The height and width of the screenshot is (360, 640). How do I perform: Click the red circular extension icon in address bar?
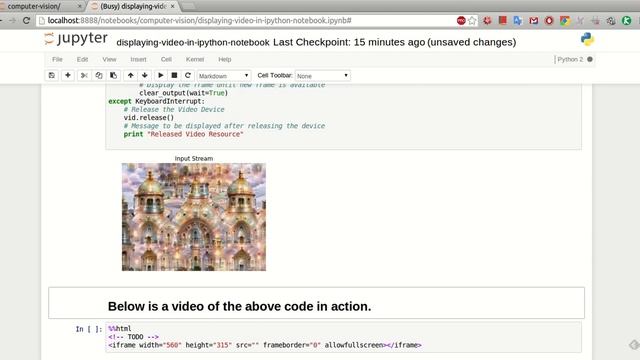(461, 20)
